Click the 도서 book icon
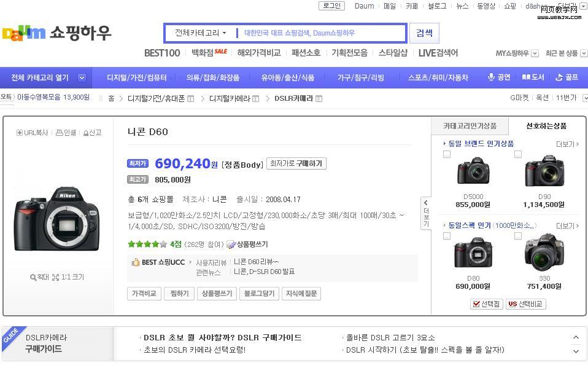This screenshot has width=588, height=368. pos(525,77)
